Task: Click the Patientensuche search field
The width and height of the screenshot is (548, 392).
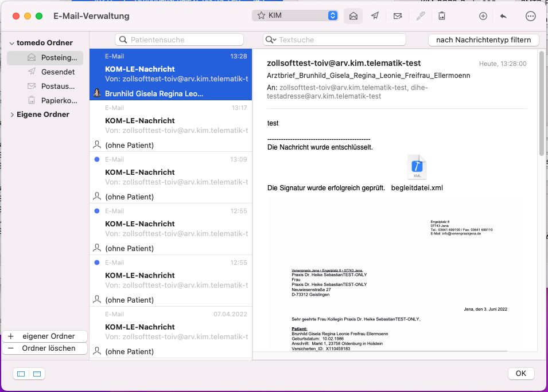Action: click(x=179, y=40)
